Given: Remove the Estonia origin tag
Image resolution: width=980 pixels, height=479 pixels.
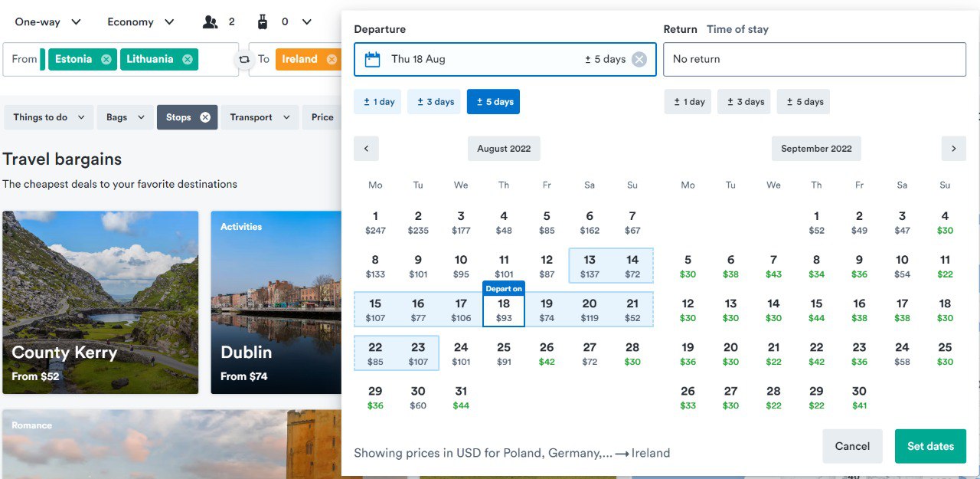Looking at the screenshot, I should 106,60.
